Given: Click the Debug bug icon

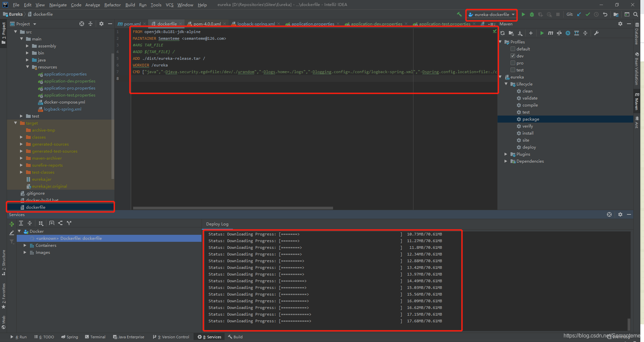Looking at the screenshot, I should click(532, 14).
